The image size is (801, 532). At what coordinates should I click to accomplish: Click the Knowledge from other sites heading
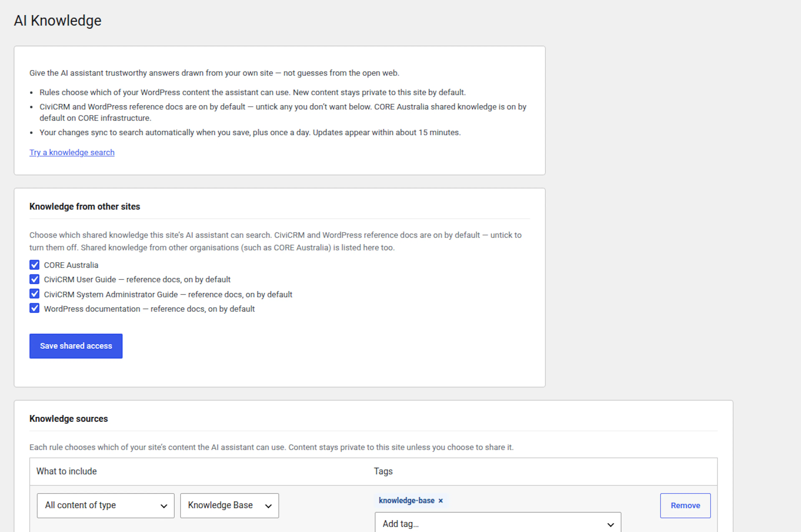(x=85, y=206)
